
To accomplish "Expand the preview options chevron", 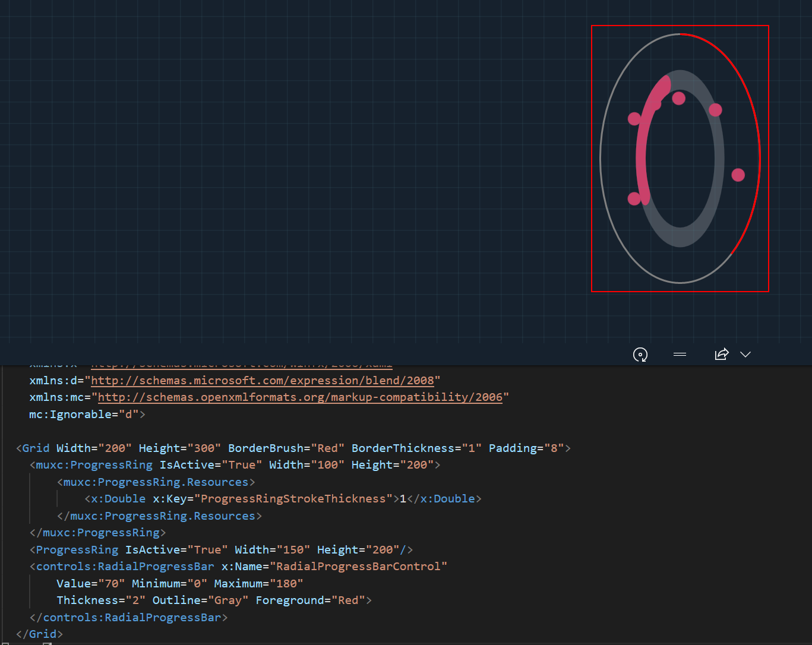I will (x=745, y=354).
